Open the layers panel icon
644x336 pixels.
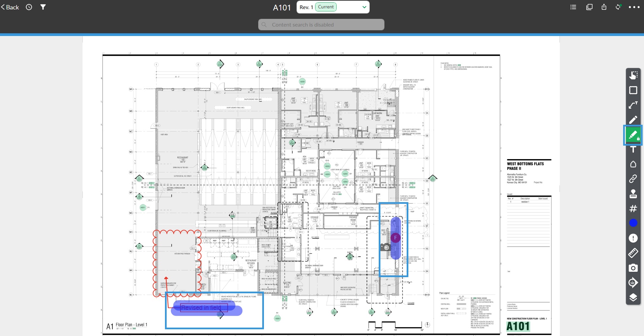click(x=633, y=297)
